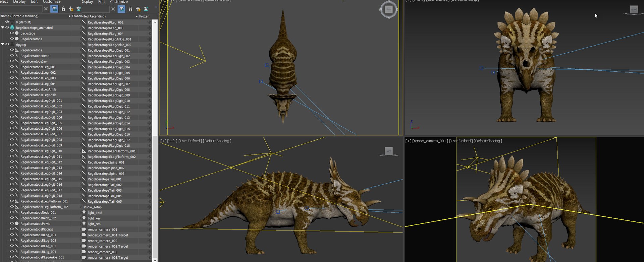Click add-to-layer plus icon in right explorer

pos(138,9)
